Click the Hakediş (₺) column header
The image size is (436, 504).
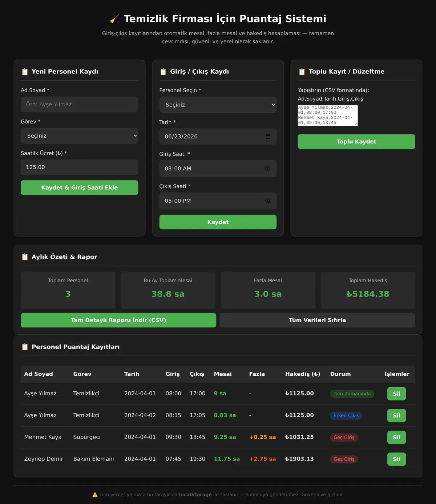tap(303, 374)
